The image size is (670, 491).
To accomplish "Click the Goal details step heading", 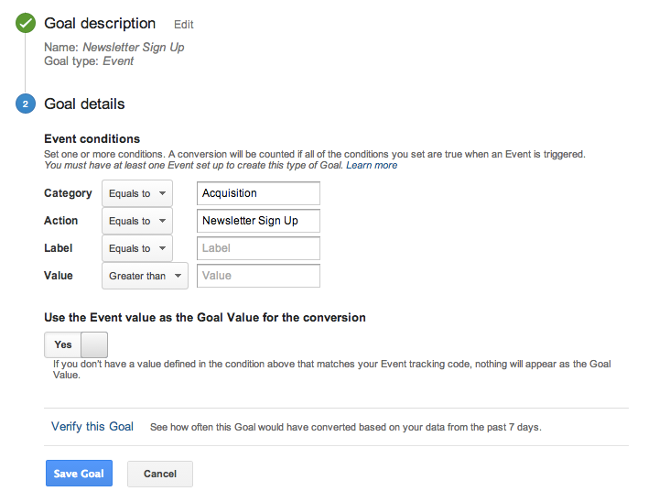I will pos(84,103).
